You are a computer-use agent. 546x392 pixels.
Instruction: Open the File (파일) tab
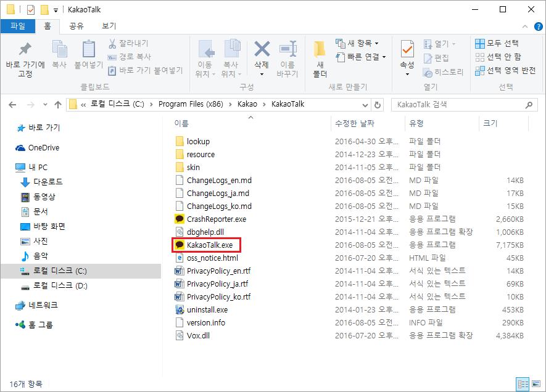click(18, 26)
